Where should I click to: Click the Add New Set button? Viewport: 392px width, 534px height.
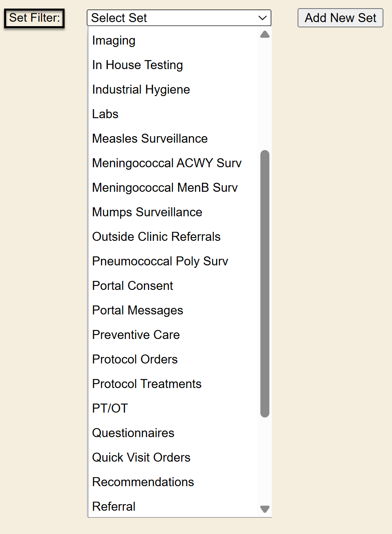coord(340,18)
